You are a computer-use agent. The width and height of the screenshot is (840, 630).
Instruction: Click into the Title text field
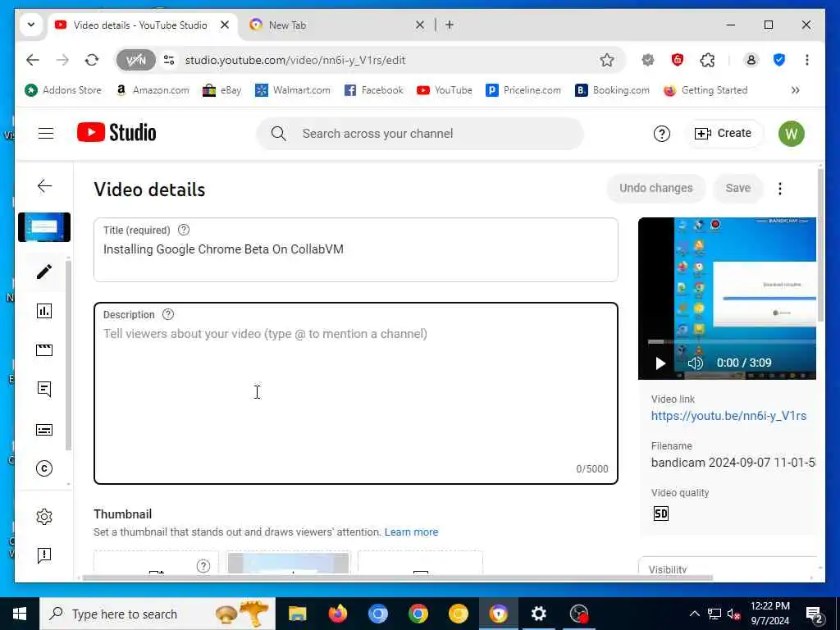coord(356,249)
